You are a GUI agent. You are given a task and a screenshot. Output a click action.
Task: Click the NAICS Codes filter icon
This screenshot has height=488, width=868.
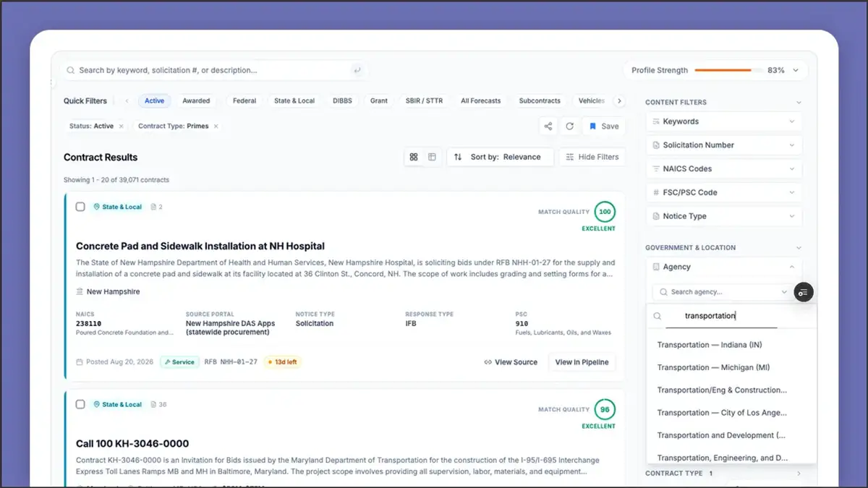pos(656,168)
